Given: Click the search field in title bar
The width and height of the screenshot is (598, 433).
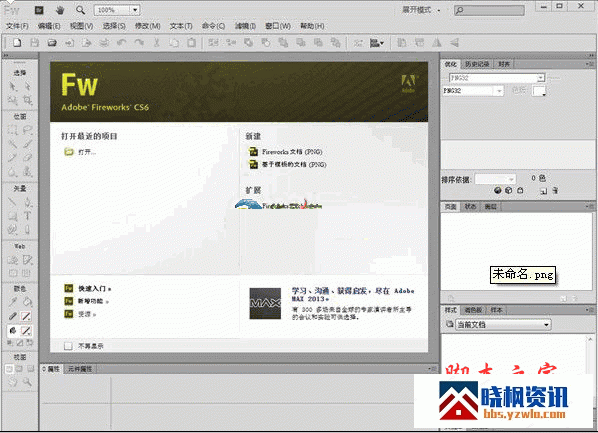Looking at the screenshot, I should point(489,10).
